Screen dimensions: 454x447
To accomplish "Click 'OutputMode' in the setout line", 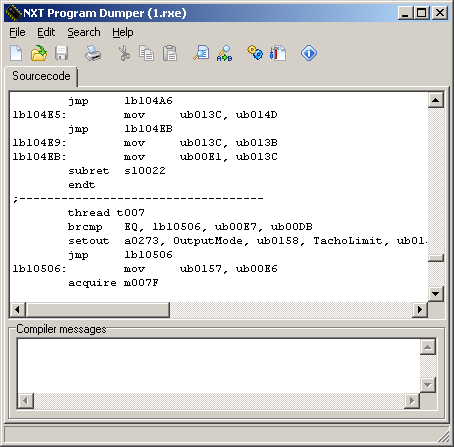I will (x=208, y=241).
